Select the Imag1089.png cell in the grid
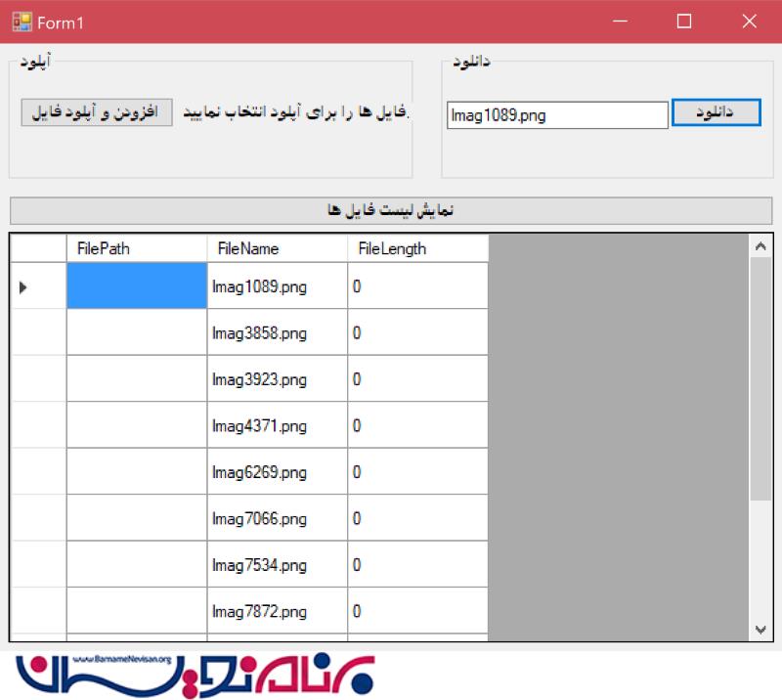Screen dimensions: 782x700 (278, 285)
